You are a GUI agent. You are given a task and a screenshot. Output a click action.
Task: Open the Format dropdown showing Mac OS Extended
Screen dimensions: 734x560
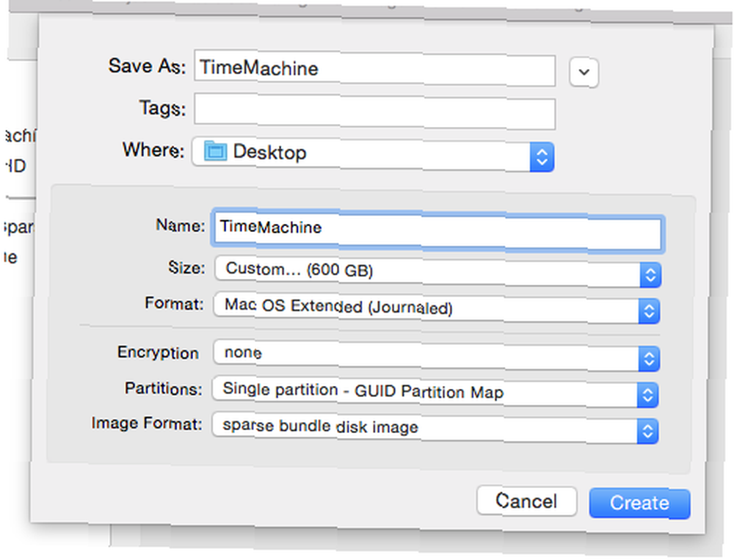(x=436, y=308)
